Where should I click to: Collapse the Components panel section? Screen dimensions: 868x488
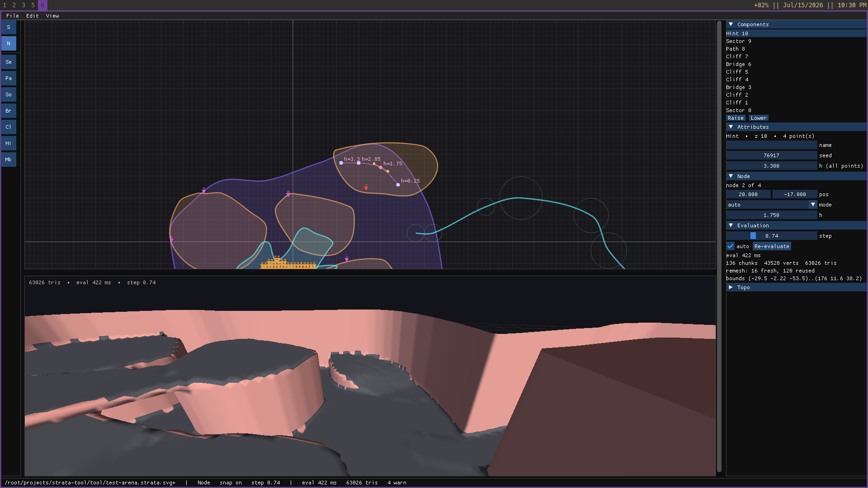(731, 24)
